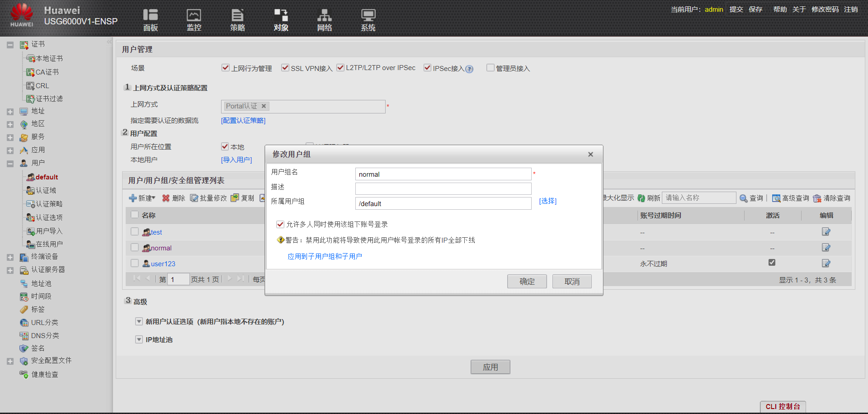Click 注销 logout

click(851, 9)
